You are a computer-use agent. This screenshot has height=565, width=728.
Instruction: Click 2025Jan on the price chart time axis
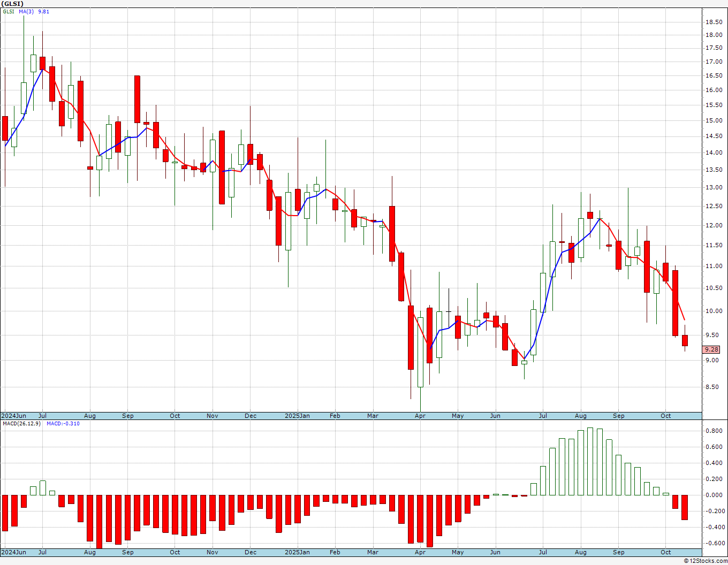click(x=297, y=416)
